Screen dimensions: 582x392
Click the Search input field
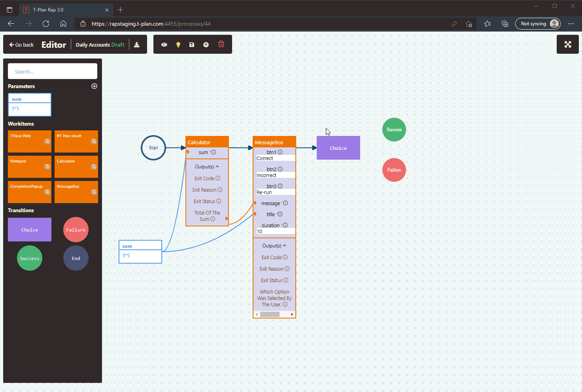(x=53, y=72)
